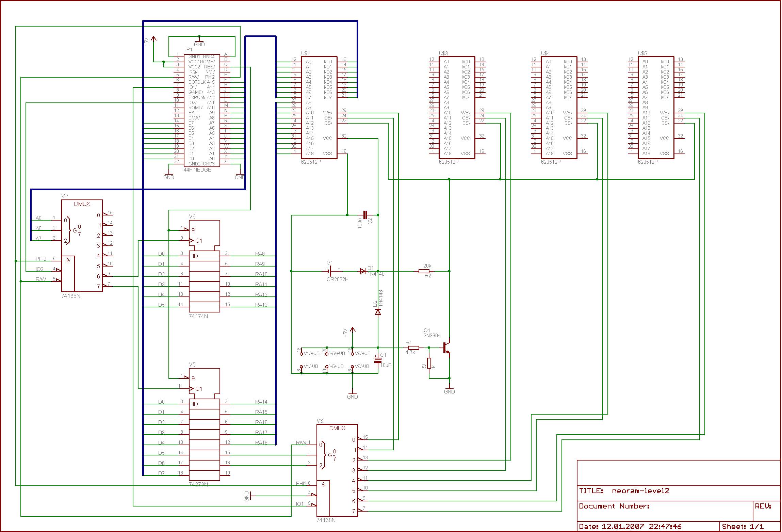Viewport: 782px width, 532px height.
Task: Click the neoram-level2 title text
Action: 640,491
